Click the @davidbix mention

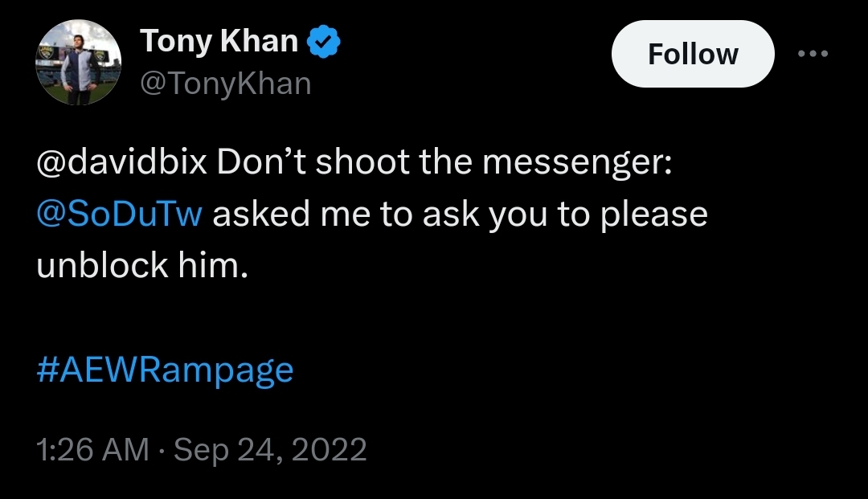[x=121, y=164]
